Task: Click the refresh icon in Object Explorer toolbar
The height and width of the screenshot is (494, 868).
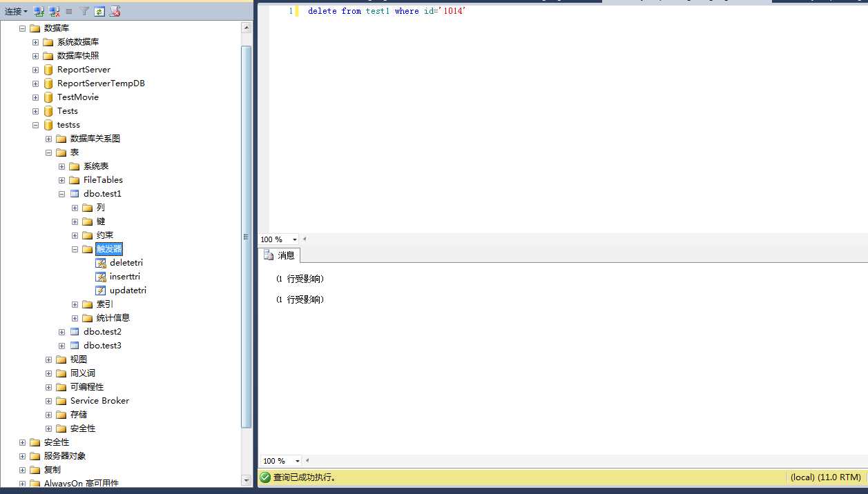Action: coord(99,12)
